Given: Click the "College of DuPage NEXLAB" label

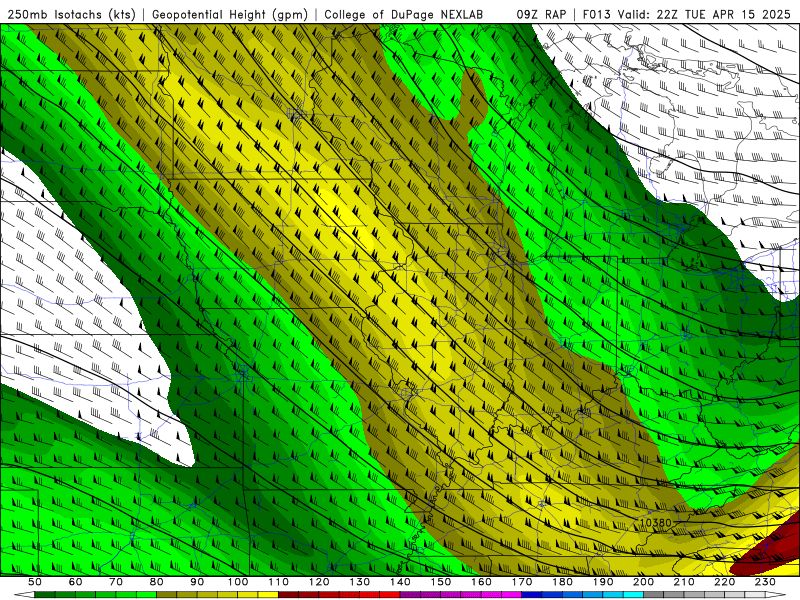Looking at the screenshot, I should [404, 15].
